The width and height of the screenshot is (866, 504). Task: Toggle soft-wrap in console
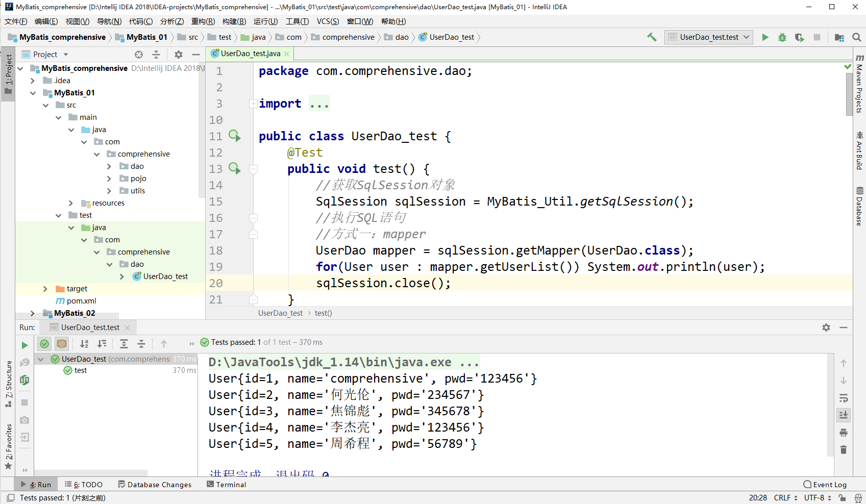click(844, 398)
